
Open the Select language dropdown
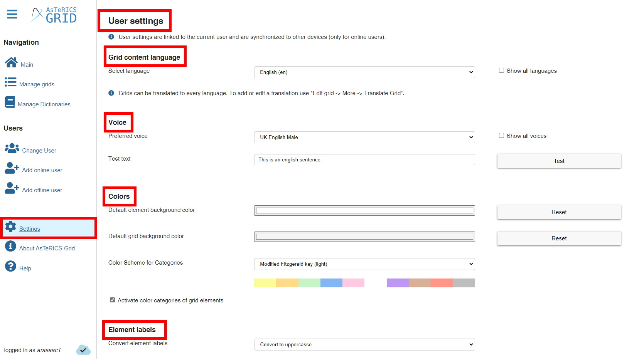[364, 72]
